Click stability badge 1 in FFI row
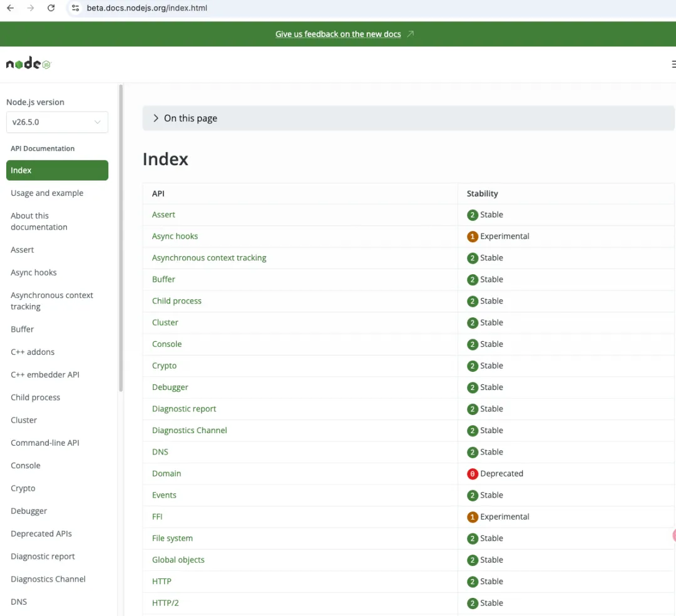676x616 pixels. pos(473,516)
